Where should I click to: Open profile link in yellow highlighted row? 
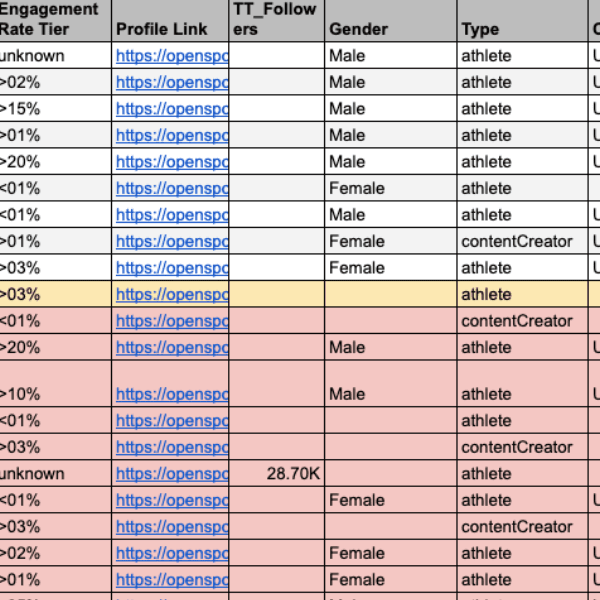172,295
